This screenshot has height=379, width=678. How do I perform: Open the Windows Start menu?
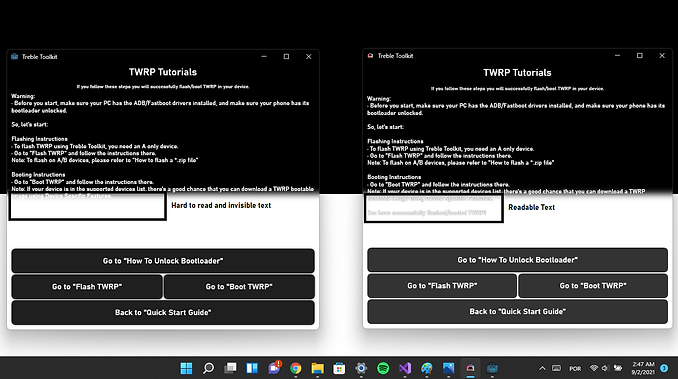coord(186,368)
